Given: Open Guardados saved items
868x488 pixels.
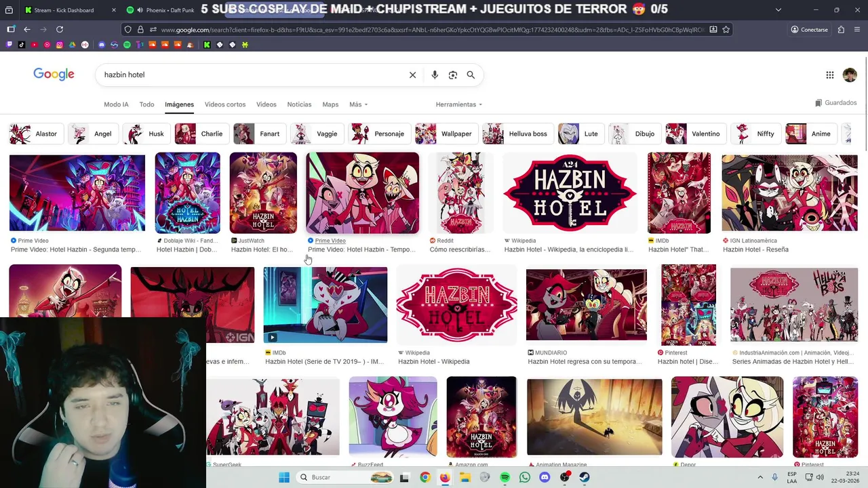Looking at the screenshot, I should (x=836, y=103).
